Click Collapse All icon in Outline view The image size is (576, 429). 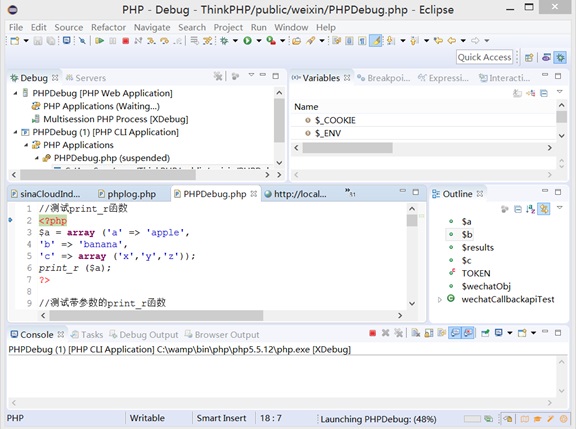coord(518,209)
